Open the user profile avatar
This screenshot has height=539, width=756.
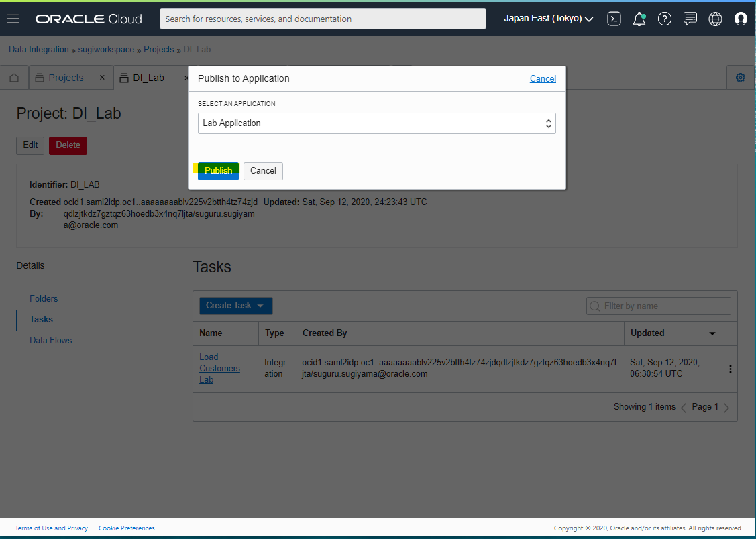point(741,19)
